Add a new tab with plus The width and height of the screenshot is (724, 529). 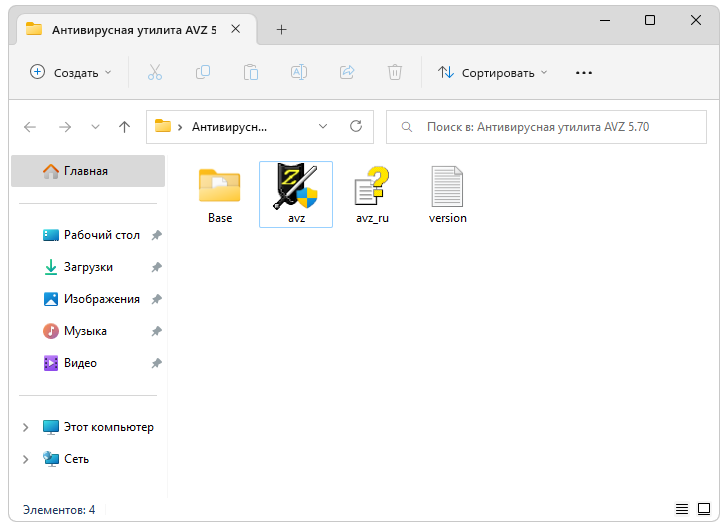click(x=281, y=30)
